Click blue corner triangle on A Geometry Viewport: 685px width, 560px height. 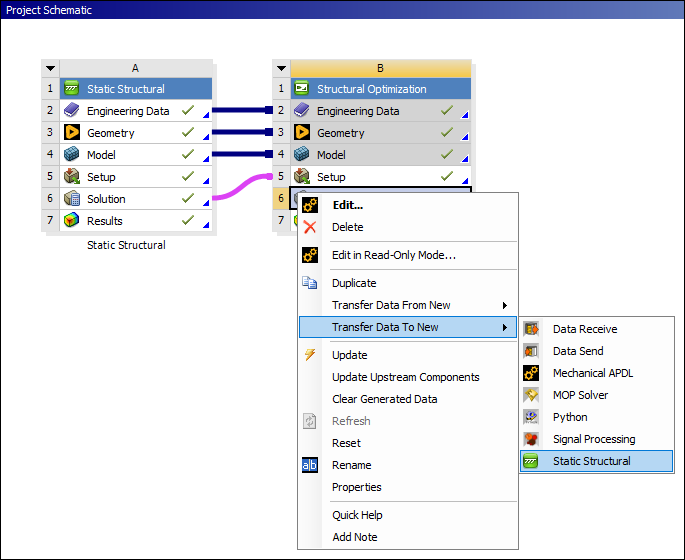pos(206,137)
